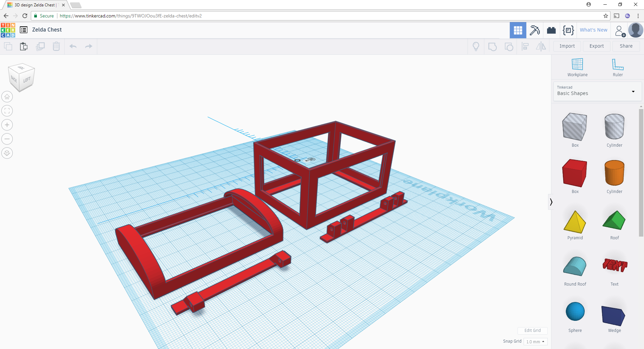This screenshot has height=349, width=644.
Task: Click the Tinkercad logo
Action: [8, 30]
